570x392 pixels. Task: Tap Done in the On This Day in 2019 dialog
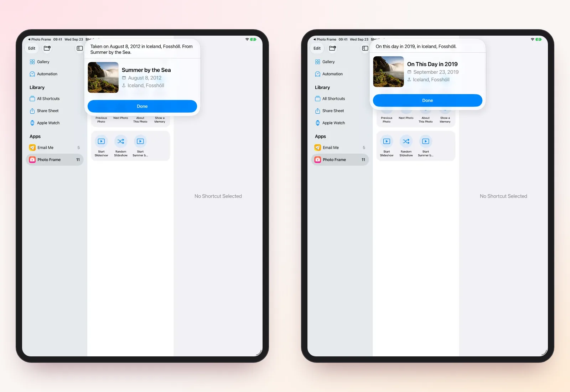click(427, 100)
